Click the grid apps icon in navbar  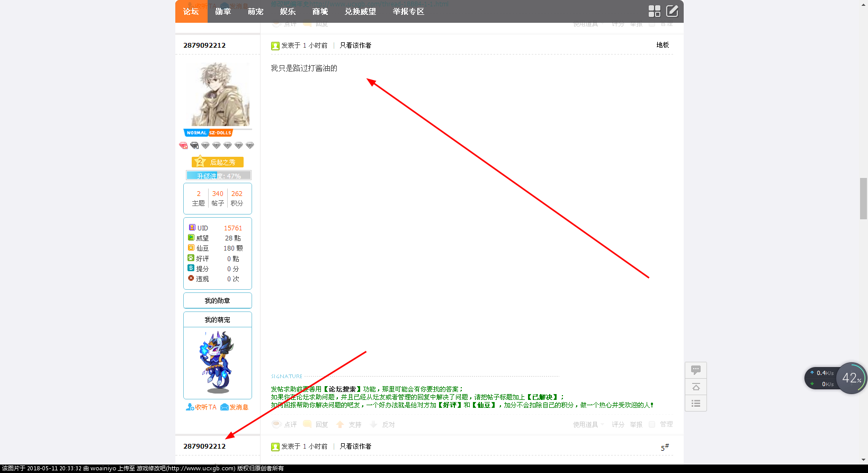click(x=655, y=11)
